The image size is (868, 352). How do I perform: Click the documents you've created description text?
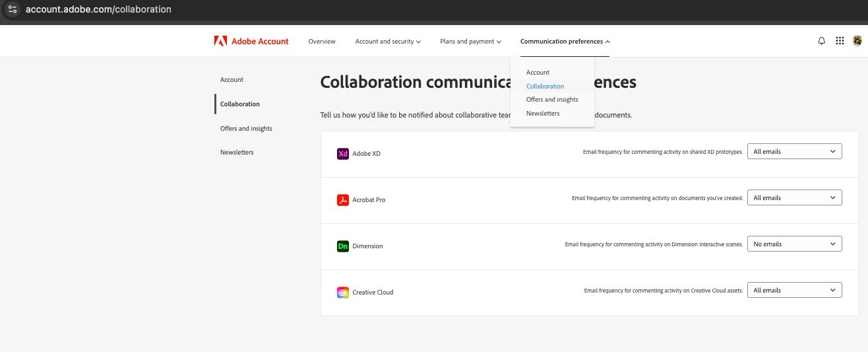[x=658, y=198]
